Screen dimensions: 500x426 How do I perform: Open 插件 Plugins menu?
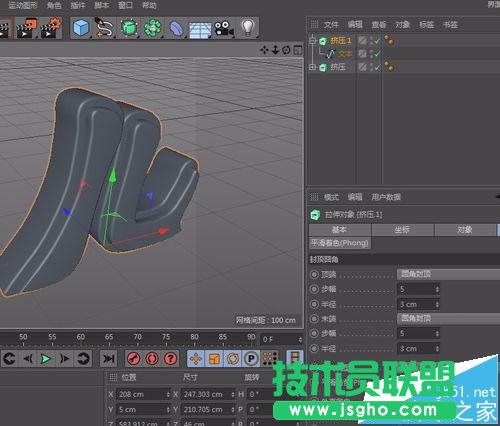click(78, 5)
